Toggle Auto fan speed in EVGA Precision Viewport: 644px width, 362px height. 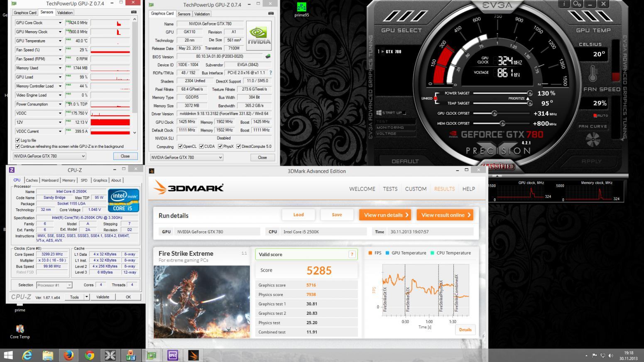[595, 115]
